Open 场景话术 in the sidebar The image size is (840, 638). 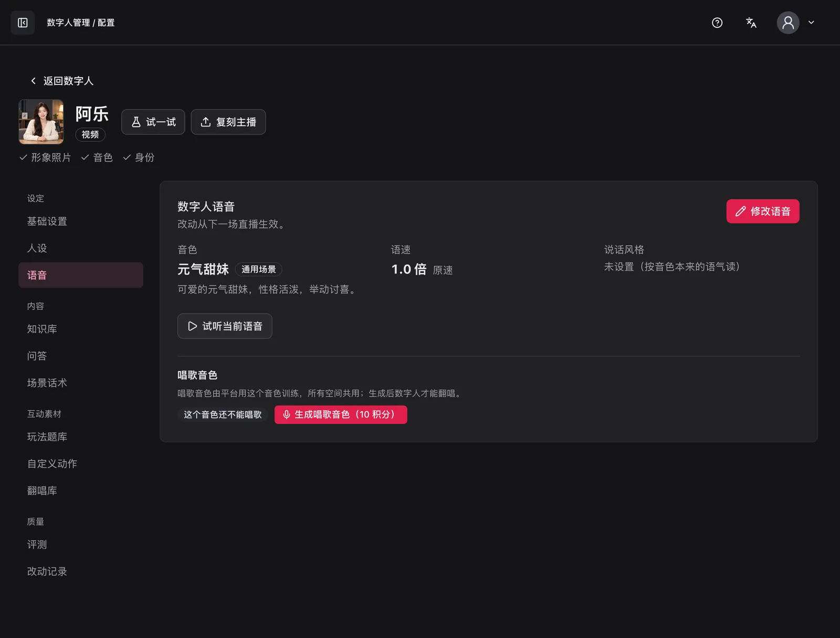pos(81,383)
